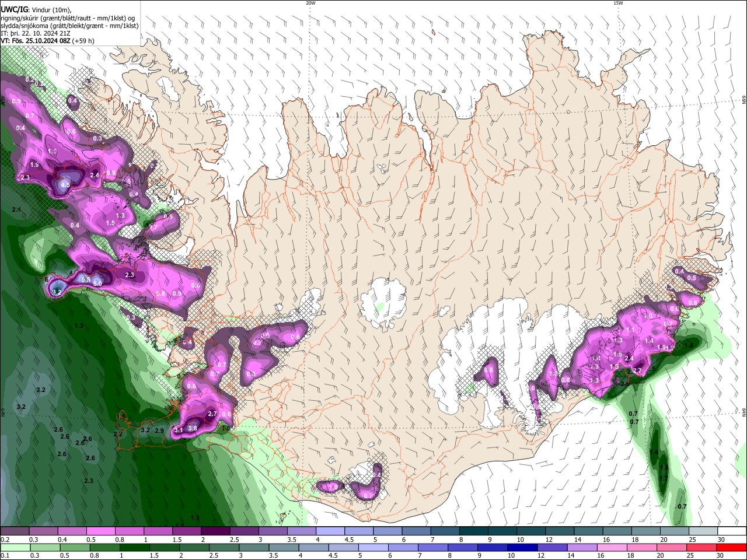Click the 5.0 precipitation value on the map
This screenshot has height=560, width=747.
(x=97, y=283)
